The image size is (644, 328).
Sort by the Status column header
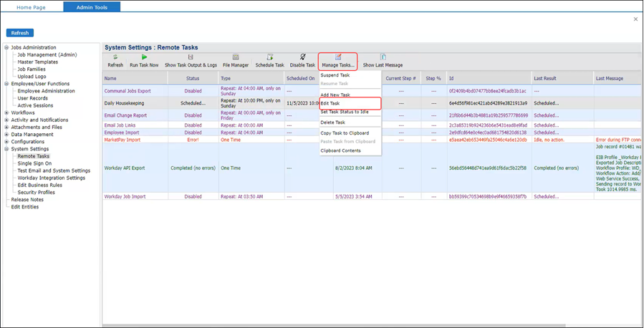193,78
